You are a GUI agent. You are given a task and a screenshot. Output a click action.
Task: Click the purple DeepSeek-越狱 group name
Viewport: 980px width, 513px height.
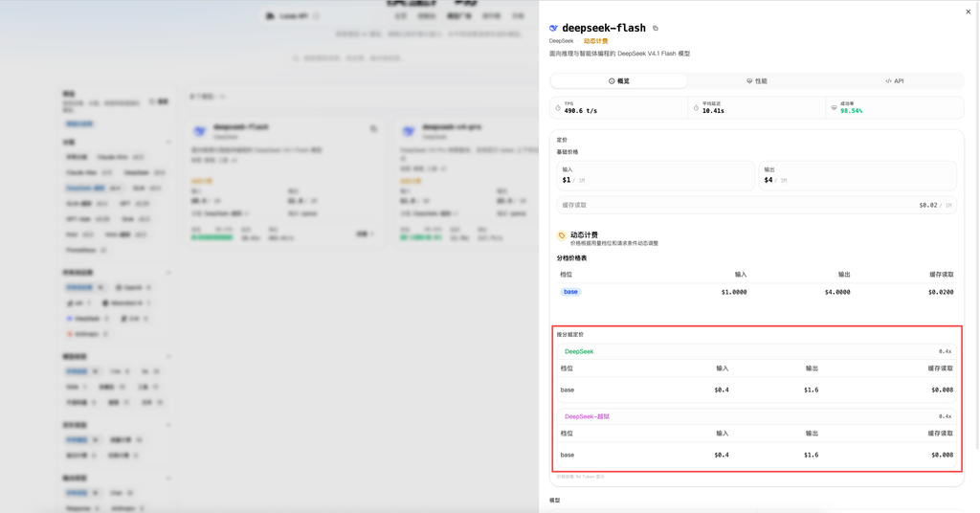tap(587, 416)
